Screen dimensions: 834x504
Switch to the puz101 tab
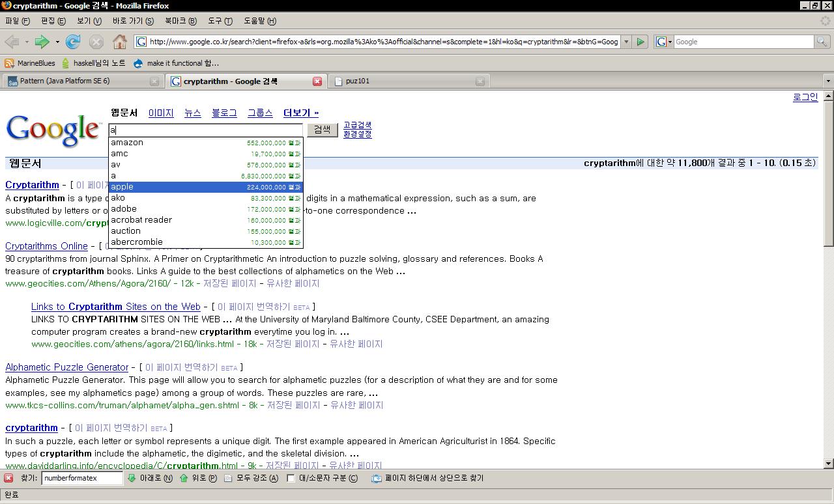(x=409, y=81)
